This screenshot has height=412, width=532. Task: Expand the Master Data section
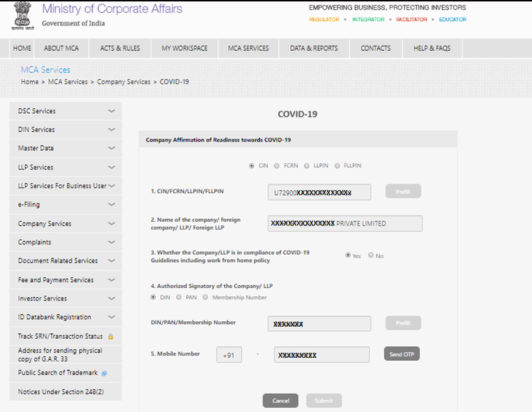coord(65,148)
